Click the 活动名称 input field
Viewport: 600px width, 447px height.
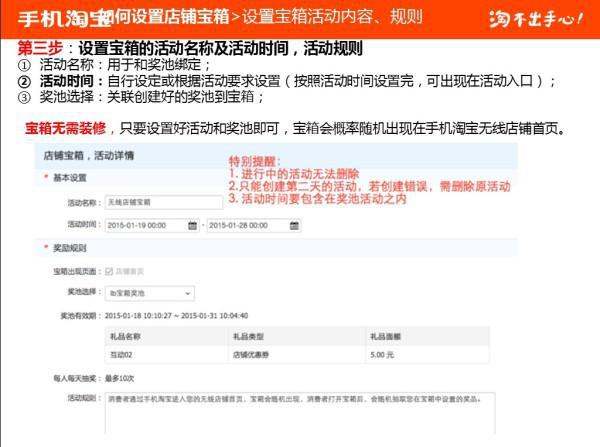coord(164,202)
